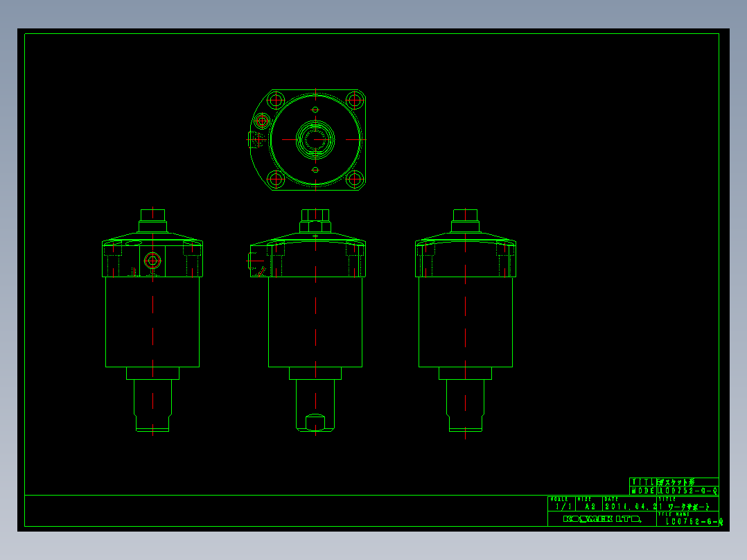Select the scale value 1/1 in title block
Viewport: 747px width, 560px height.
tap(563, 507)
